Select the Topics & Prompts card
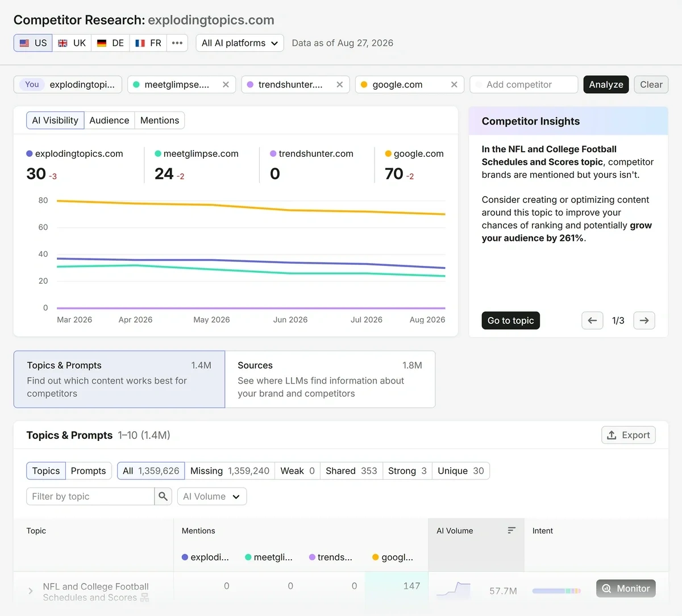Image resolution: width=682 pixels, height=616 pixels. [119, 379]
